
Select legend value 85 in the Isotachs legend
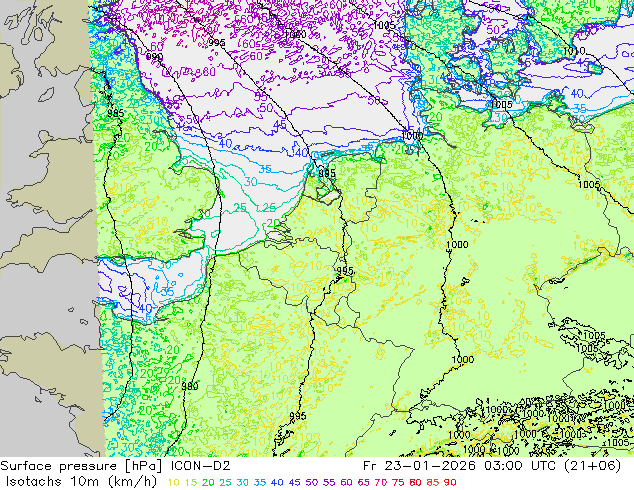coord(433,482)
